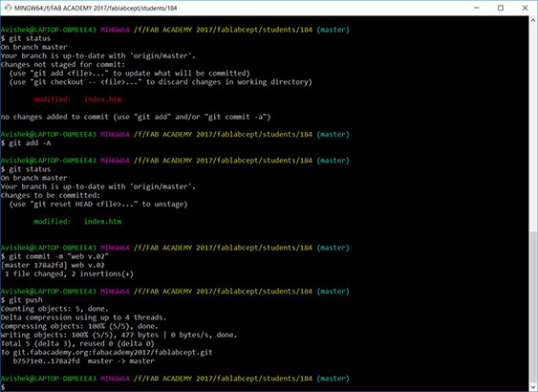This screenshot has height=392, width=538.
Task: Minimize the MINGW64 terminal window
Action: [x=477, y=8]
